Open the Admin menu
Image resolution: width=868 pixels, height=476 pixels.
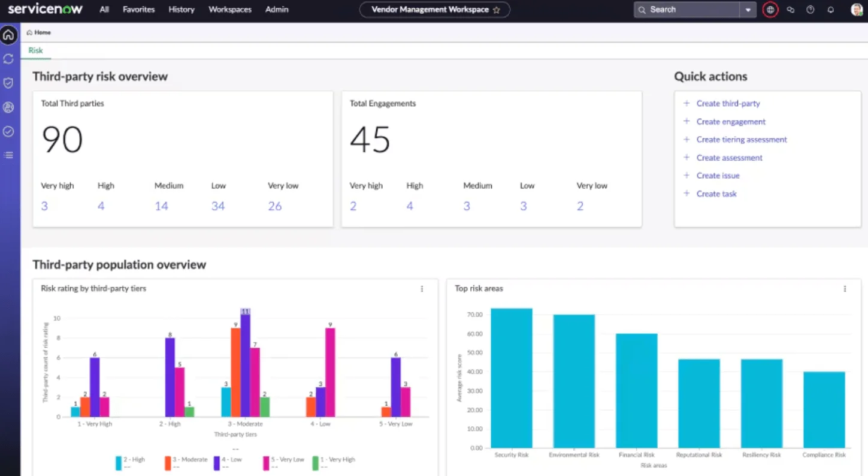click(277, 10)
